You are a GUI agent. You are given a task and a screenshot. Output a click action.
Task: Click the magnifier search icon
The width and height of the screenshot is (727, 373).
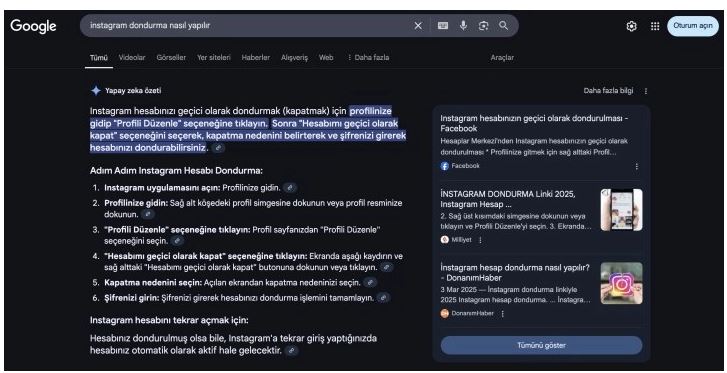pos(503,26)
